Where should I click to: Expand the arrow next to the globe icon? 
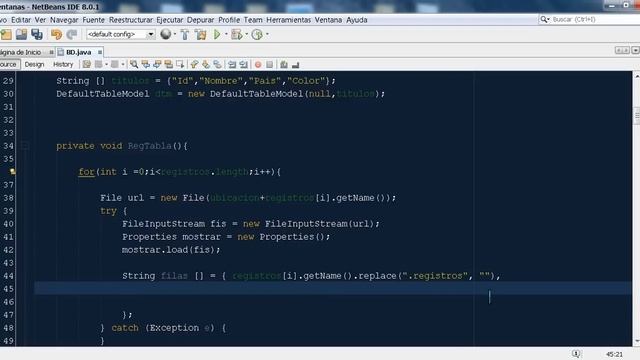175,34
